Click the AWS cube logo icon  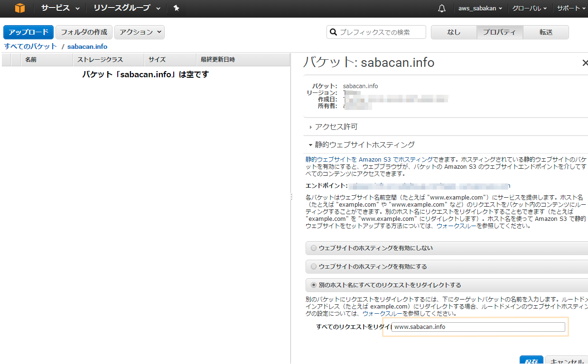point(20,8)
